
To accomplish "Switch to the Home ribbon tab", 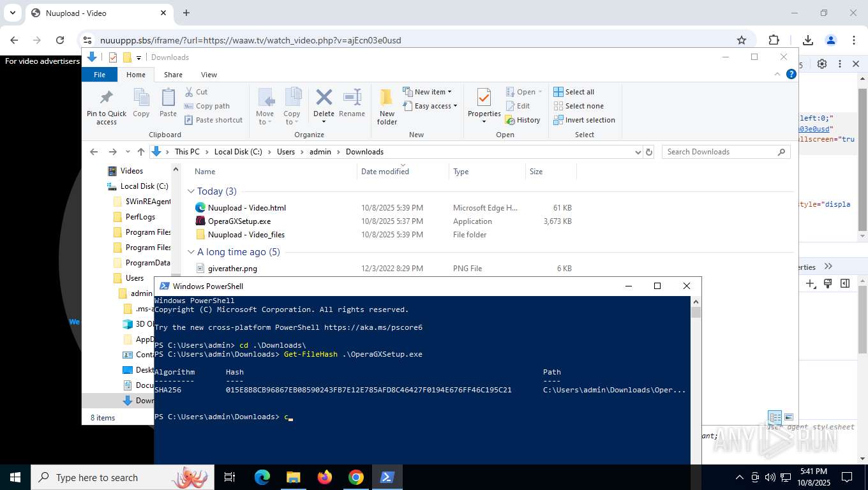I will [x=135, y=75].
